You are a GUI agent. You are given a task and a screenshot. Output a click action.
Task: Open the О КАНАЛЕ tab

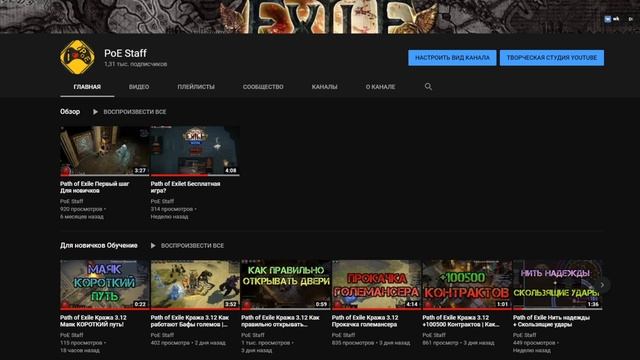coord(380,87)
